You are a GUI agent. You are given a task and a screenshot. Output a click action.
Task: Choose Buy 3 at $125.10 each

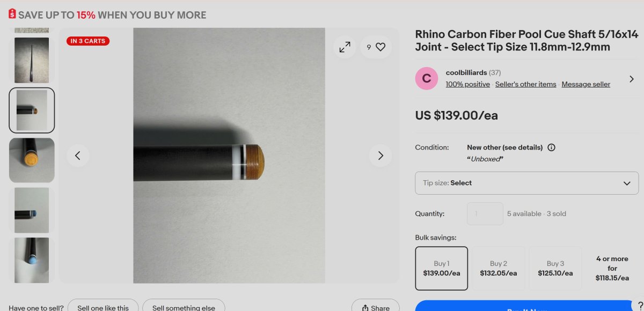coord(555,268)
